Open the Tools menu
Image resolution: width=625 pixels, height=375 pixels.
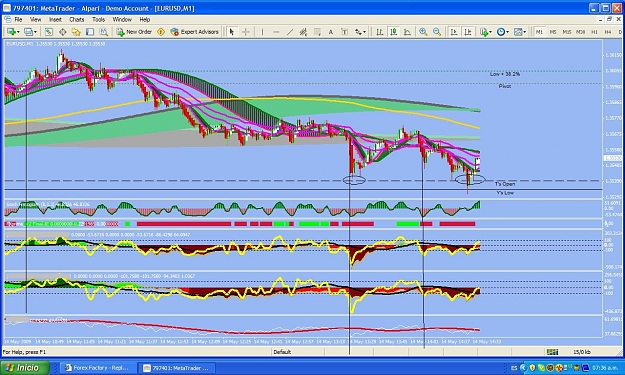pyautogui.click(x=98, y=20)
